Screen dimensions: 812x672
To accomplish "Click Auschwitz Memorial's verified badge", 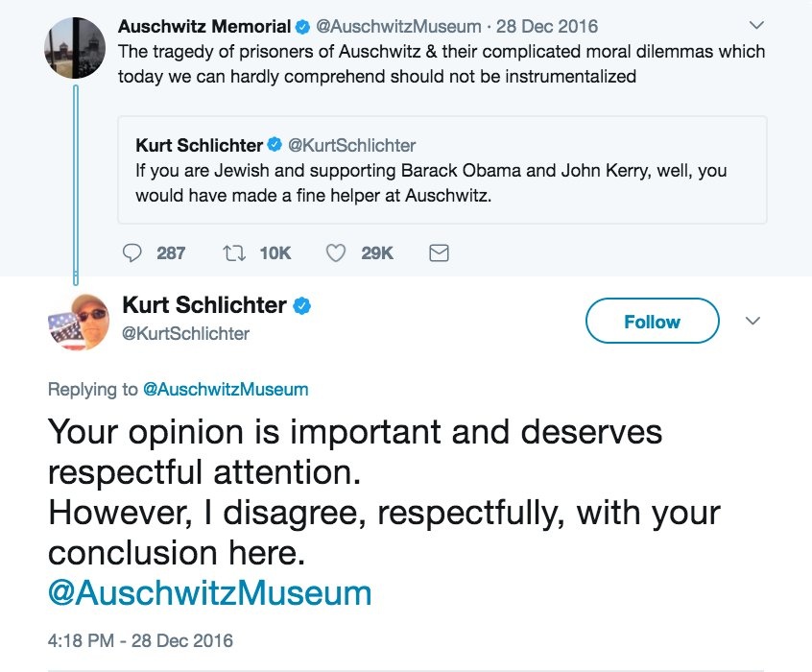I will click(x=303, y=27).
